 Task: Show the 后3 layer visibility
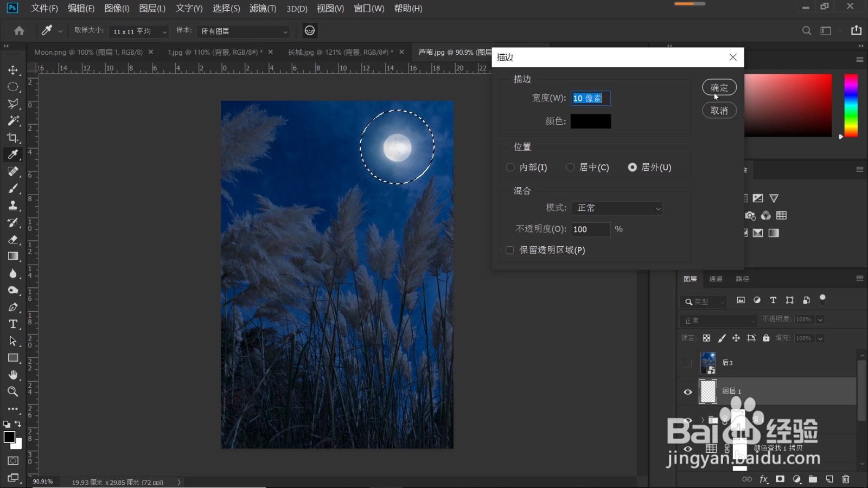point(687,362)
